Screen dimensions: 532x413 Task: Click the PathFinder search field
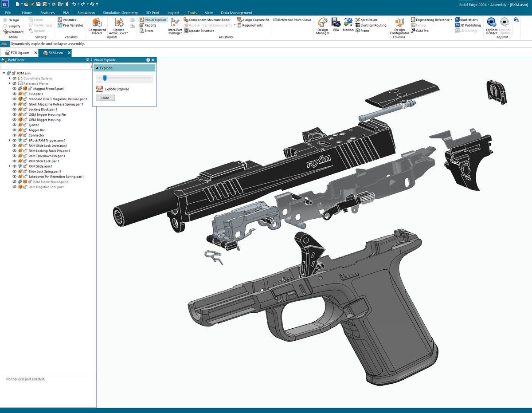point(46,67)
